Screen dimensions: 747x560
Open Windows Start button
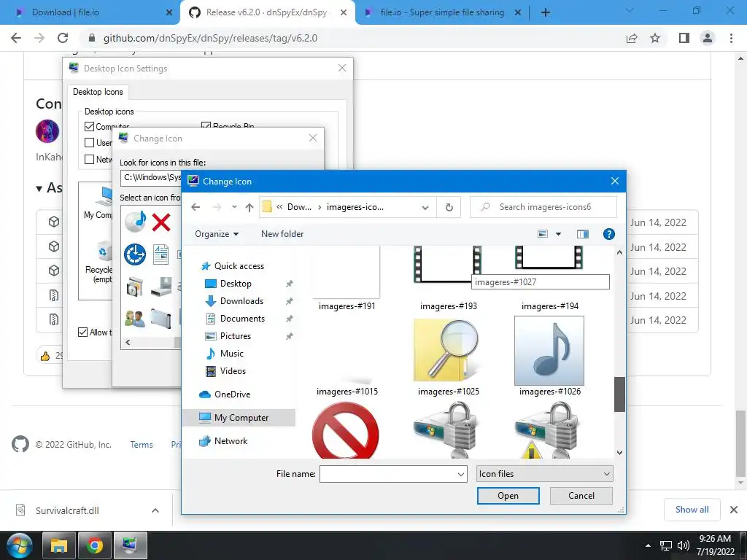(20, 545)
